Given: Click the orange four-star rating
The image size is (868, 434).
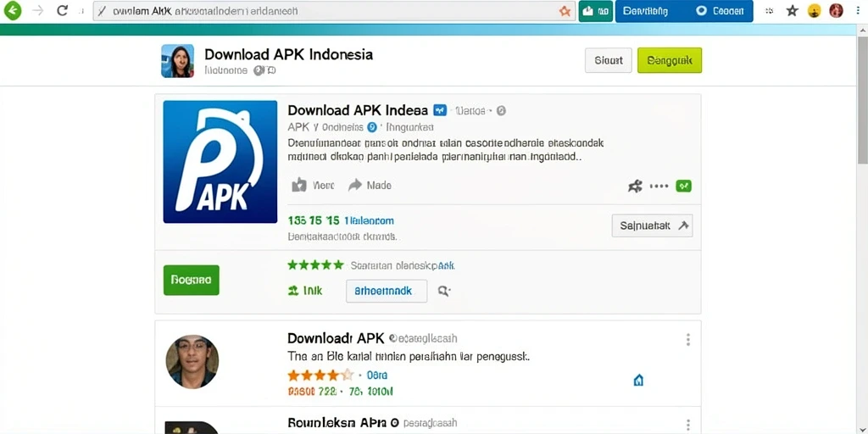Looking at the screenshot, I should 320,376.
